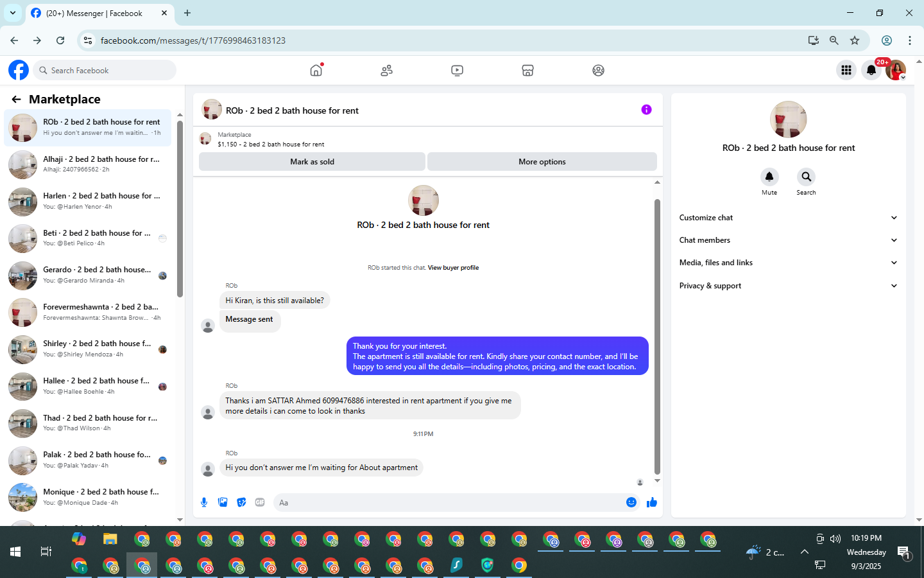Screen dimensions: 924x578
Task: Open the Forevermeshawnta conversation
Action: click(88, 312)
